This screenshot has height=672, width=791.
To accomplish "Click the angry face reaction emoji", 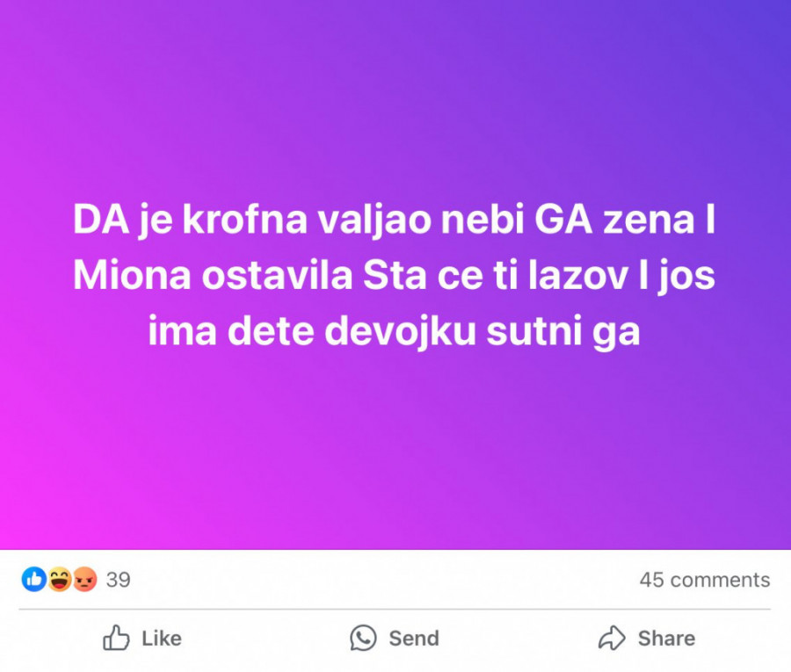I will point(84,579).
